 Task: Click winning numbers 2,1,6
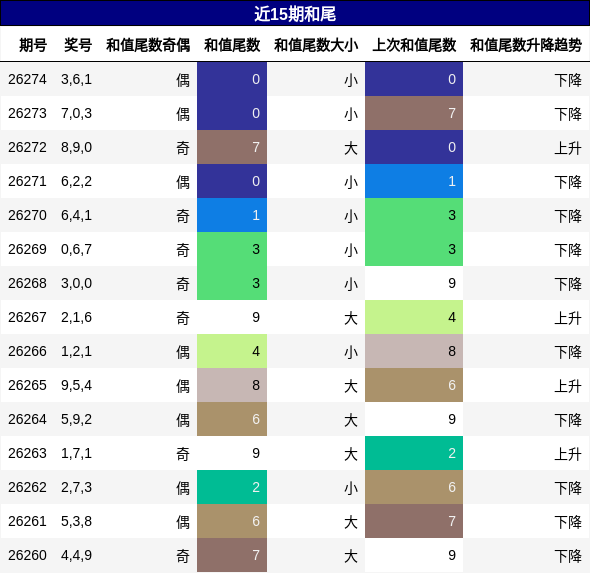click(76, 317)
